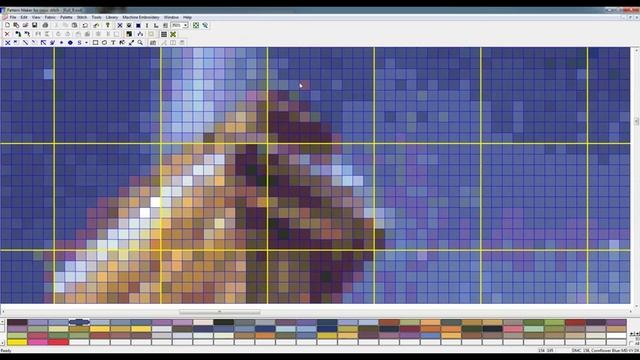Pick the magenta pink palette swatch
Image resolution: width=640 pixels, height=360 pixels.
pos(38,342)
